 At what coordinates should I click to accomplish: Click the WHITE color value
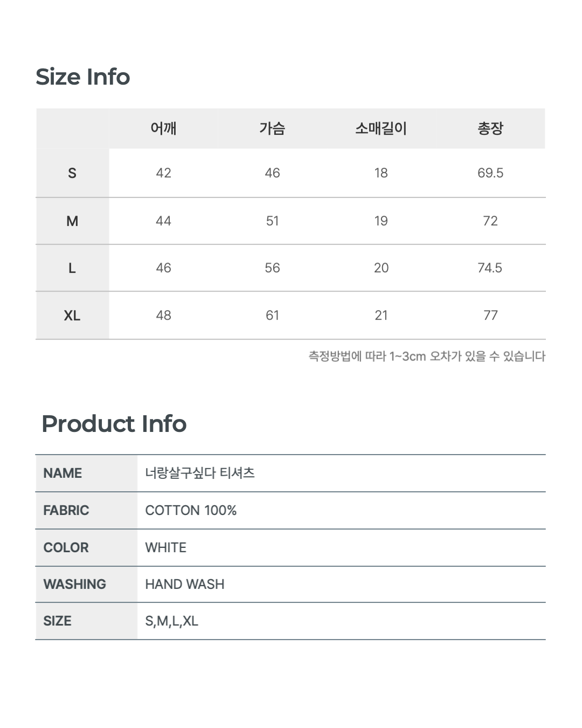[165, 547]
